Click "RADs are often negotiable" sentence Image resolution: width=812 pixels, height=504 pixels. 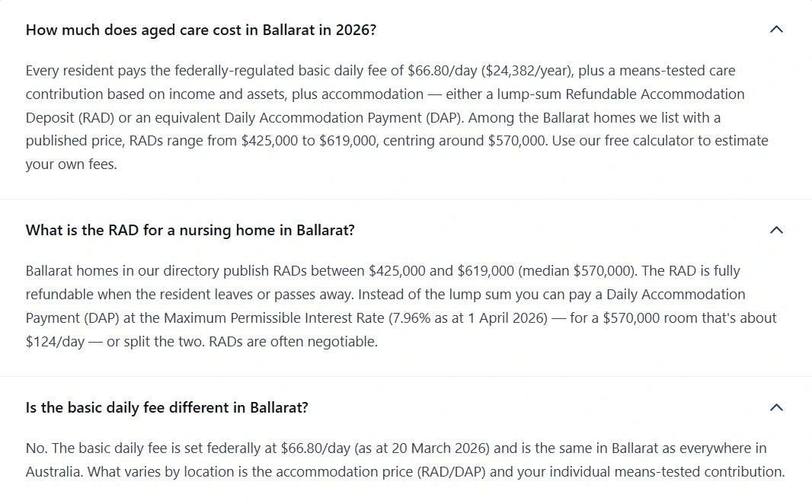click(293, 342)
